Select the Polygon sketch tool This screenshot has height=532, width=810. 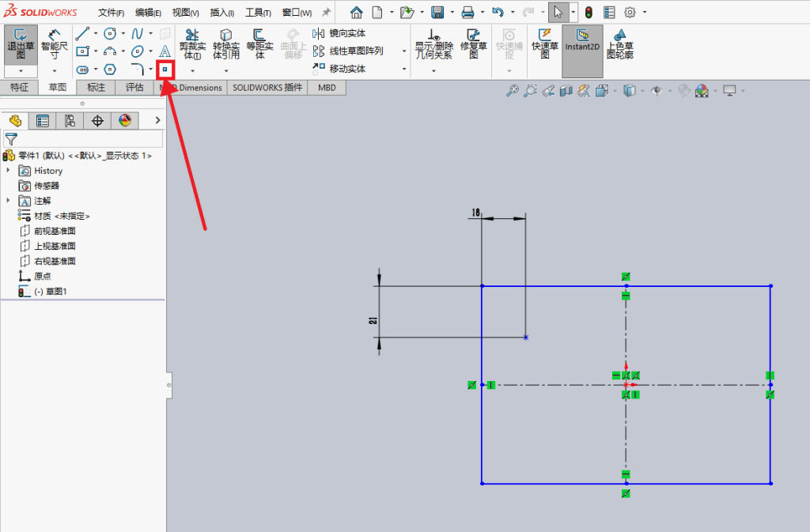109,69
